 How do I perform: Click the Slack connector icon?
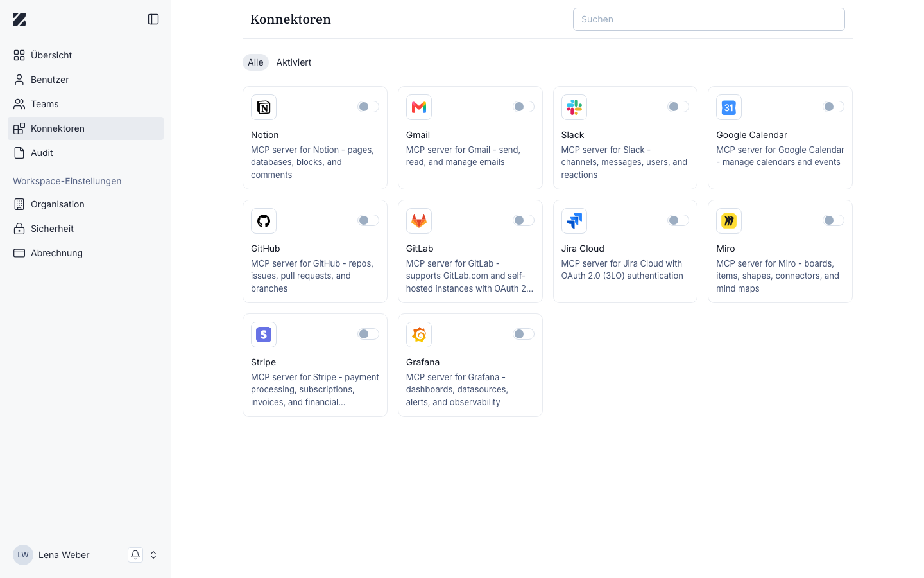click(x=574, y=107)
